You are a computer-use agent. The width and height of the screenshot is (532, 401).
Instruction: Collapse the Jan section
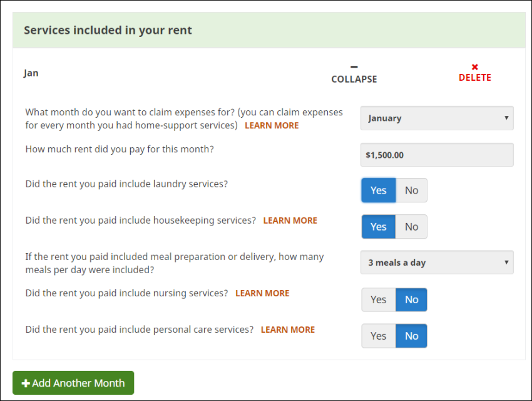pos(354,79)
